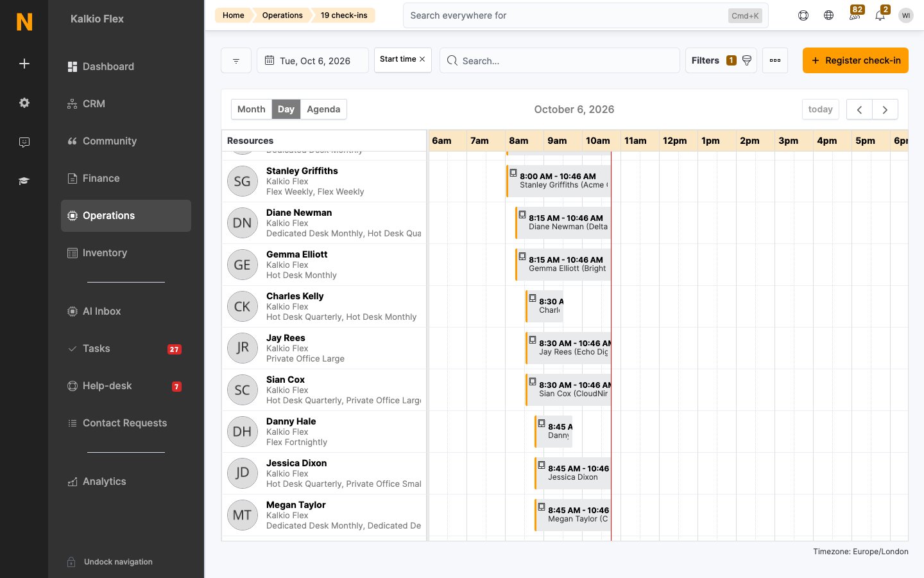Focus the Search everywhere field
Screen dimensions: 924x578
click(585, 15)
